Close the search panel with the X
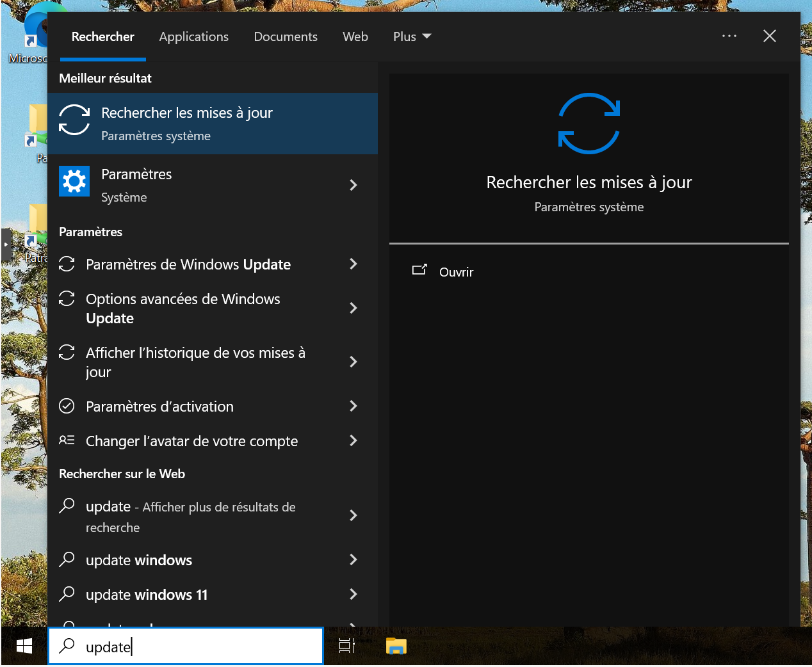The image size is (812, 667). coord(770,36)
